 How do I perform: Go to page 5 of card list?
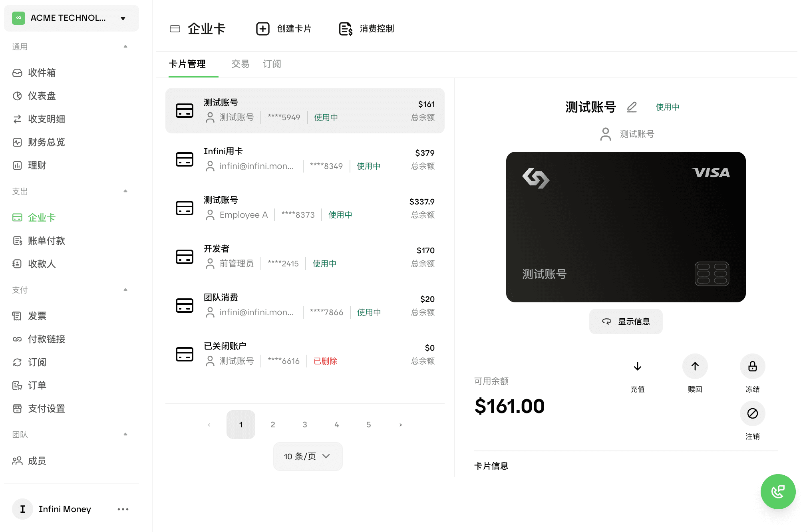pos(369,425)
